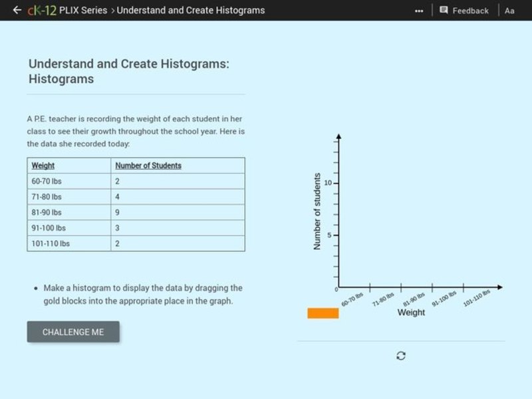Click the Understand and Create Histograms breadcrumb
Image resolution: width=532 pixels, height=399 pixels.
(x=190, y=10)
